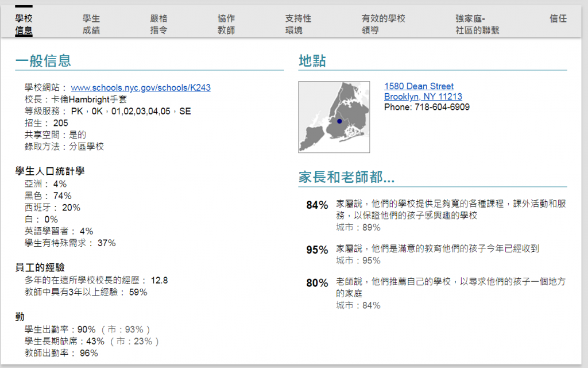588x368 pixels.
Task: Click the 學生有特殊需求: 37% line
Action: tap(70, 243)
